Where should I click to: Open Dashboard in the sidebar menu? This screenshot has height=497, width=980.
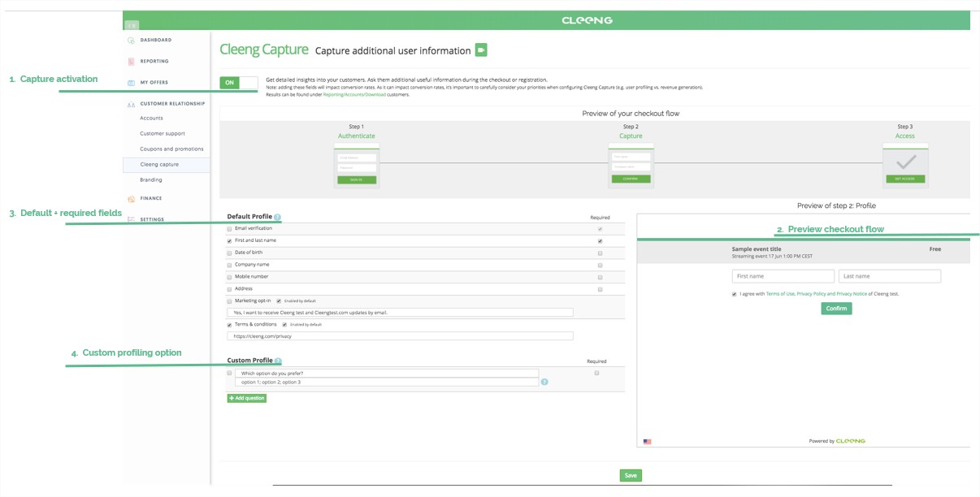[156, 40]
